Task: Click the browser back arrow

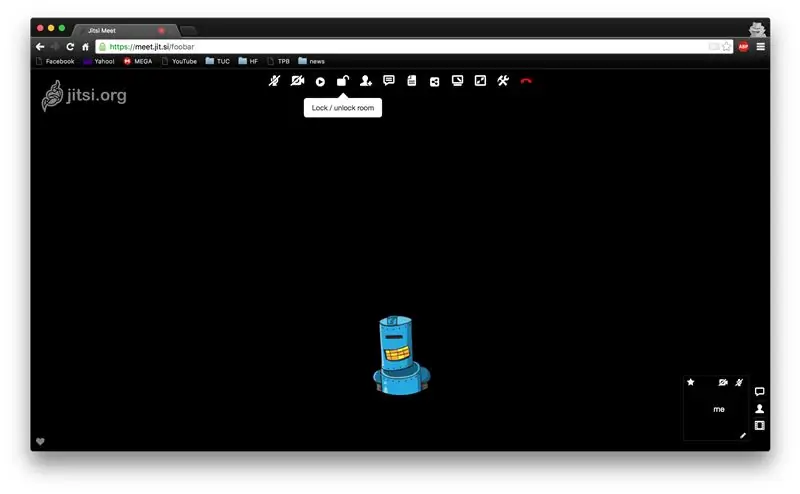Action: click(40, 47)
